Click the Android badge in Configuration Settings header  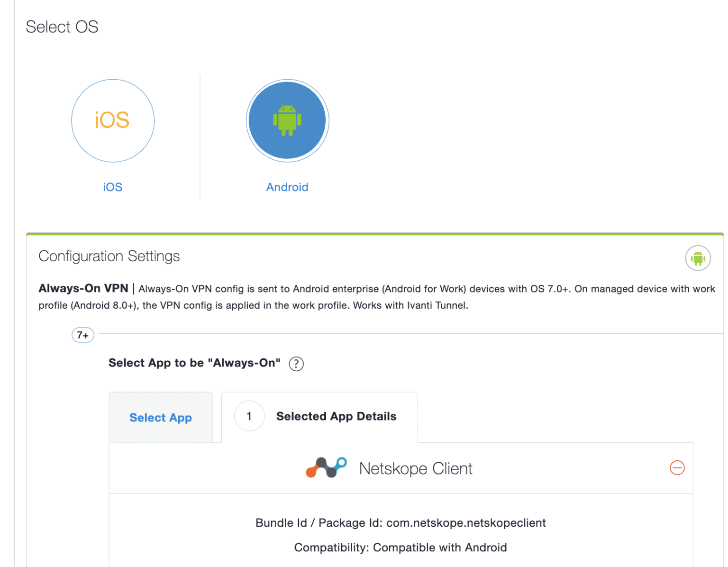pyautogui.click(x=698, y=257)
